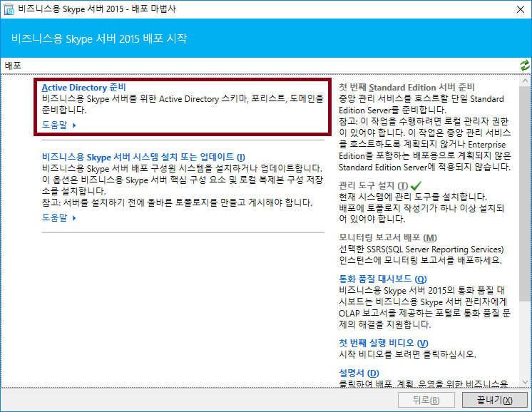Viewport: 532px width, 412px height.
Task: Click text 현재 시스템에 관리 도구를 설치합니다.
Action: [x=413, y=197]
